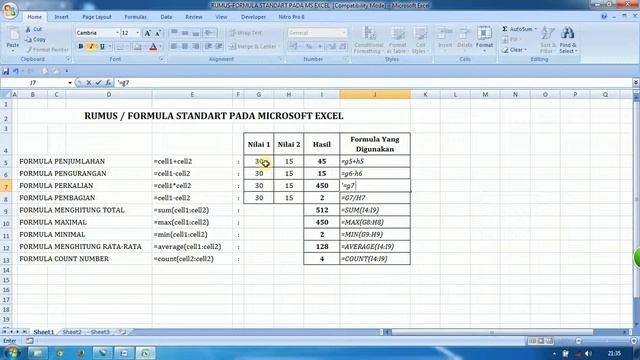The width and height of the screenshot is (640, 360).
Task: Copy the selection using Copy icon
Action: click(x=28, y=40)
